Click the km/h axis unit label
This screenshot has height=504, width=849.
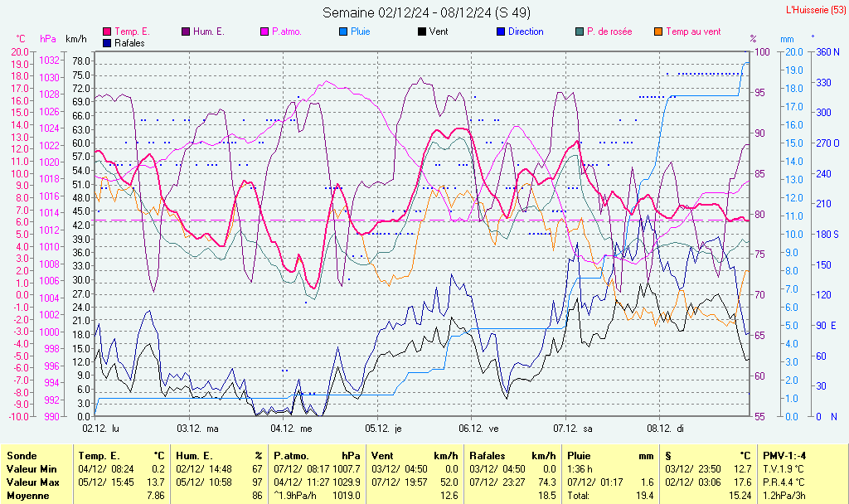click(75, 39)
